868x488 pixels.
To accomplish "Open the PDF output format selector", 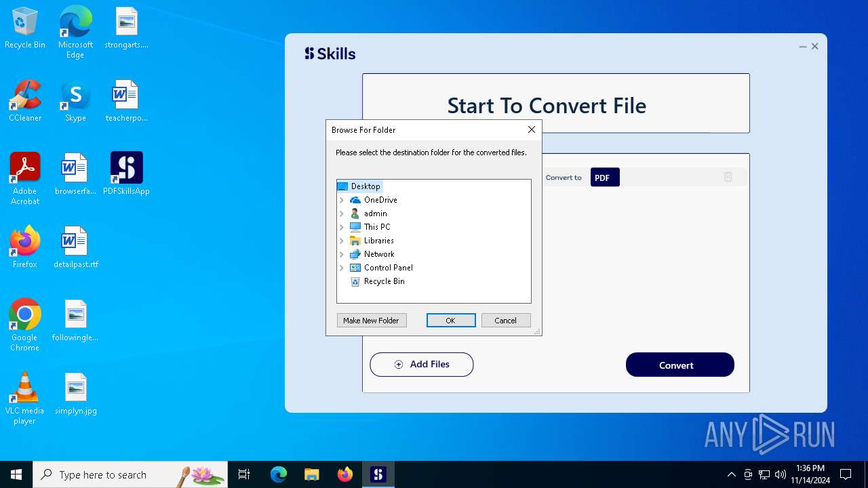I will 605,178.
